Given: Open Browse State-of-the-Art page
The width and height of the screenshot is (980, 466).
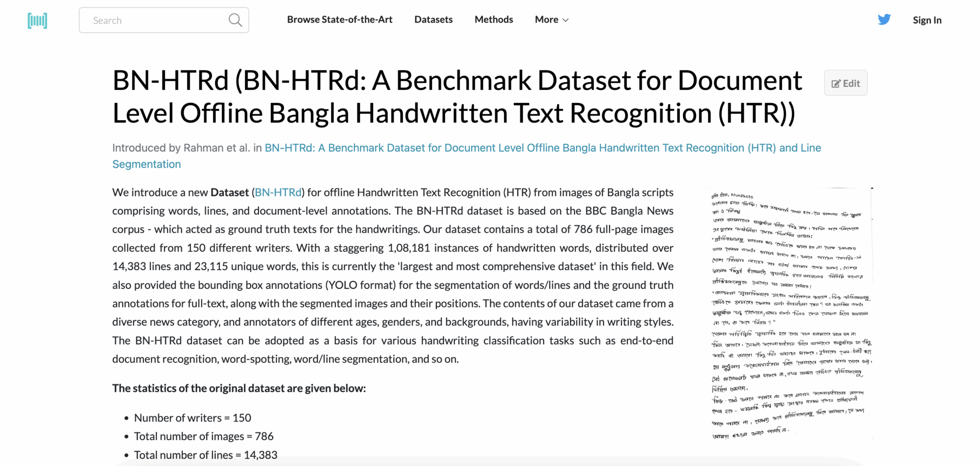Looking at the screenshot, I should (x=339, y=20).
